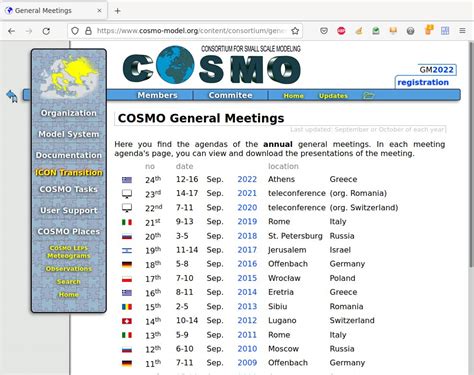Viewport: 474px width, 375px height.
Task: Open the Pocket save icon
Action: [324, 31]
